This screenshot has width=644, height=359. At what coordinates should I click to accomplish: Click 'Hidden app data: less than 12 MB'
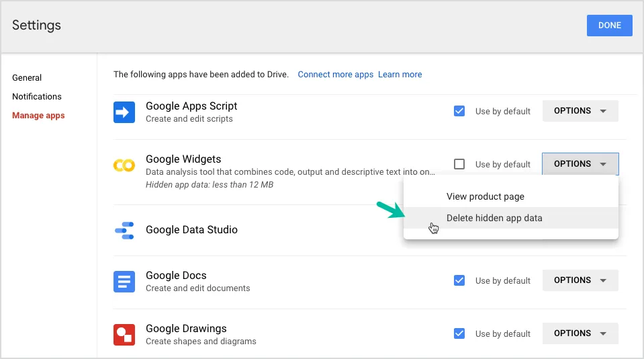pos(210,185)
